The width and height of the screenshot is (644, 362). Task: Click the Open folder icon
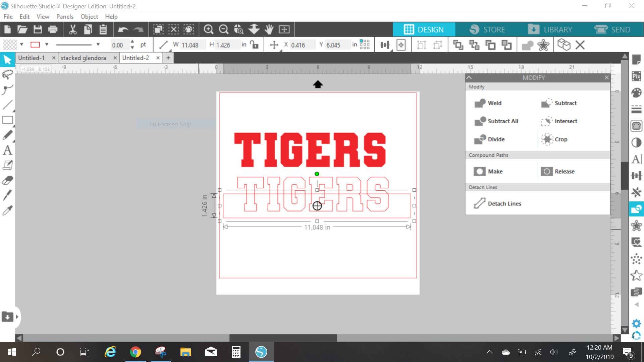click(x=22, y=29)
